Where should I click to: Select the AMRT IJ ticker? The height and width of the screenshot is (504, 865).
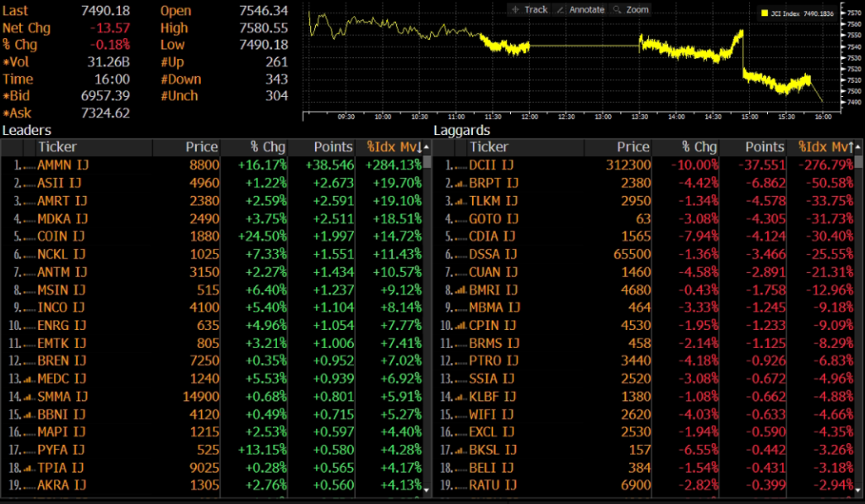[62, 201]
